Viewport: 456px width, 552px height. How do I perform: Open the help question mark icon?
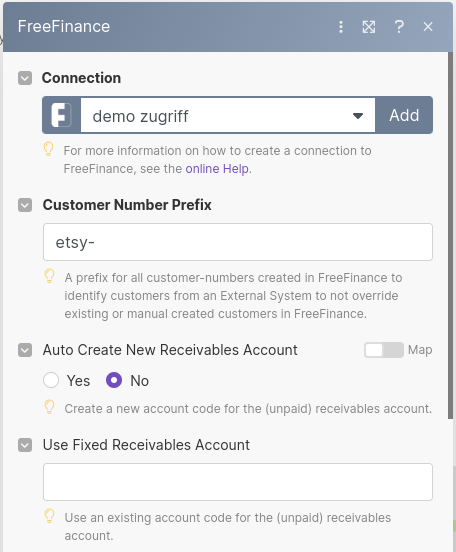click(x=399, y=27)
